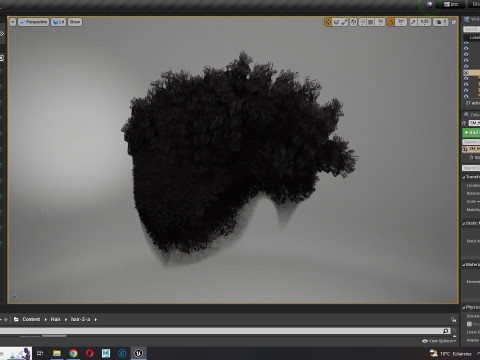The width and height of the screenshot is (480, 360).
Task: Click the Content Browser lock icon
Action: pyautogui.click(x=453, y=320)
